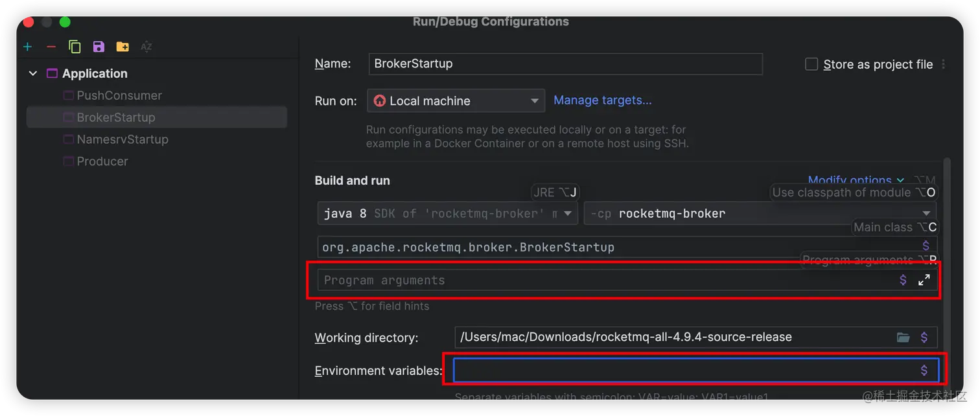Screen dimensions: 980x416
Task: Expand the Program arguments field editor
Action: 924,280
